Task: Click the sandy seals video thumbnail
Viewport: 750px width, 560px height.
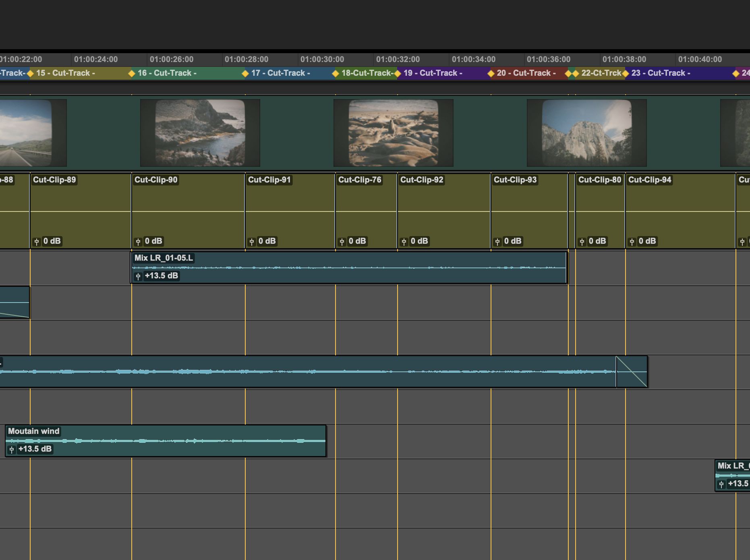Action: [x=394, y=133]
